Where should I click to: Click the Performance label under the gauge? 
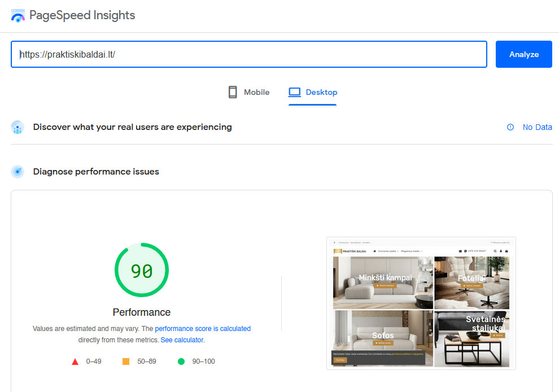pos(142,312)
